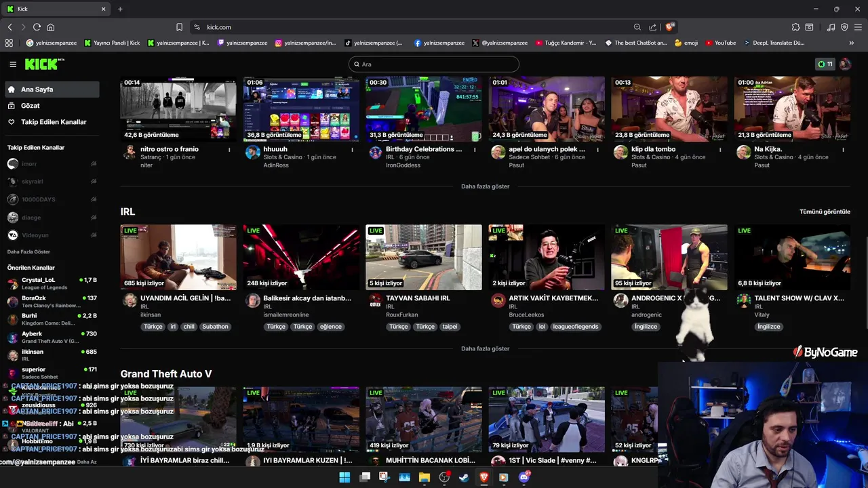This screenshot has width=868, height=488.
Task: Open File Explorer from the taskbar
Action: coord(425,477)
